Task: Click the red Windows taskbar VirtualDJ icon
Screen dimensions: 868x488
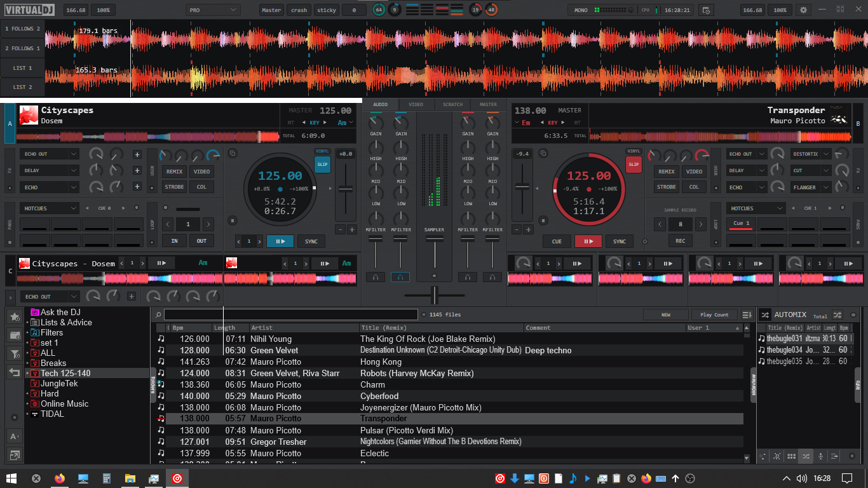Action: point(178,478)
